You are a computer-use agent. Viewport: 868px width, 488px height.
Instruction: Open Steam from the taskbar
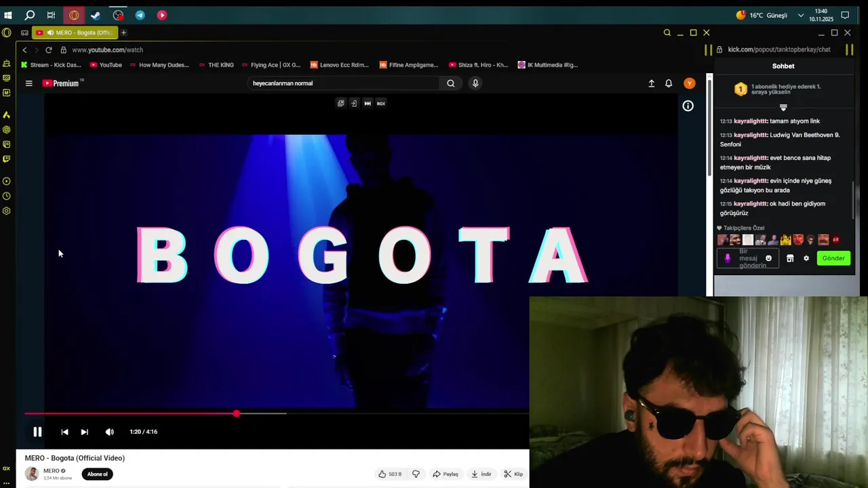pos(96,15)
